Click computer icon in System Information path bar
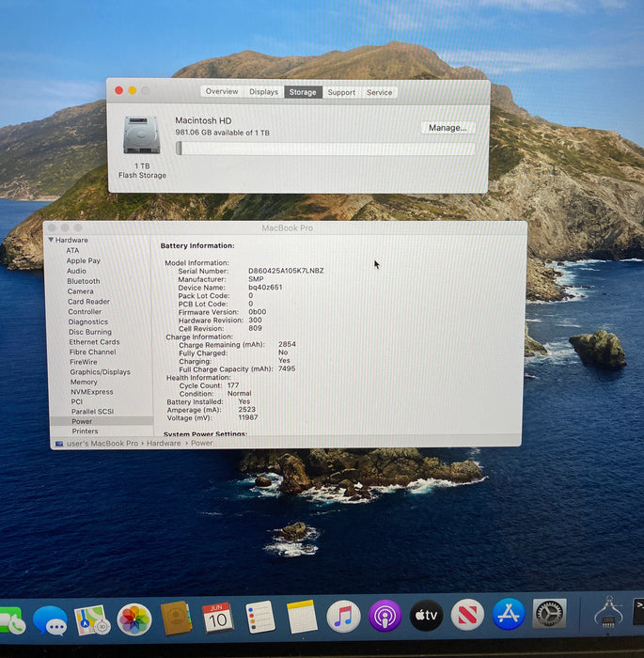Screen dimensions: 644x658 (x=59, y=444)
